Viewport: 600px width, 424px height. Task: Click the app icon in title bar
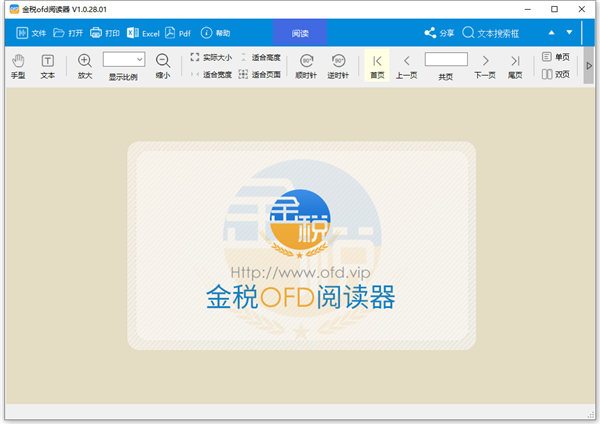click(x=14, y=9)
